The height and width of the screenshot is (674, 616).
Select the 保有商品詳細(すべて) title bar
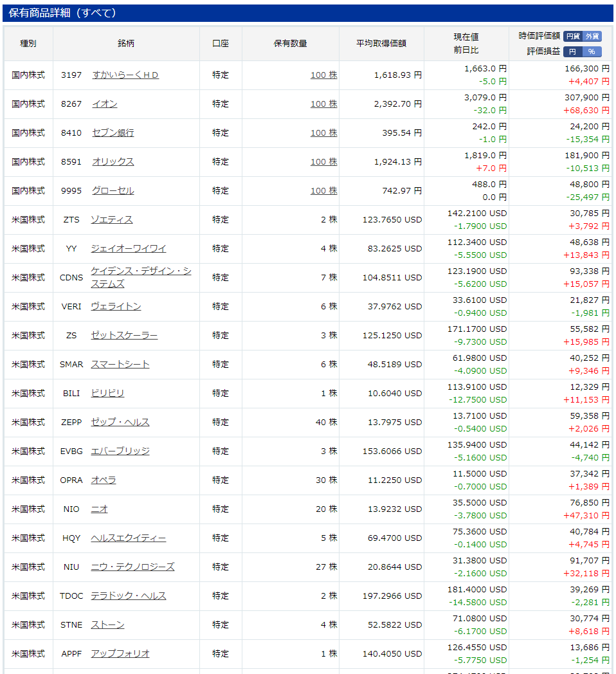[308, 13]
